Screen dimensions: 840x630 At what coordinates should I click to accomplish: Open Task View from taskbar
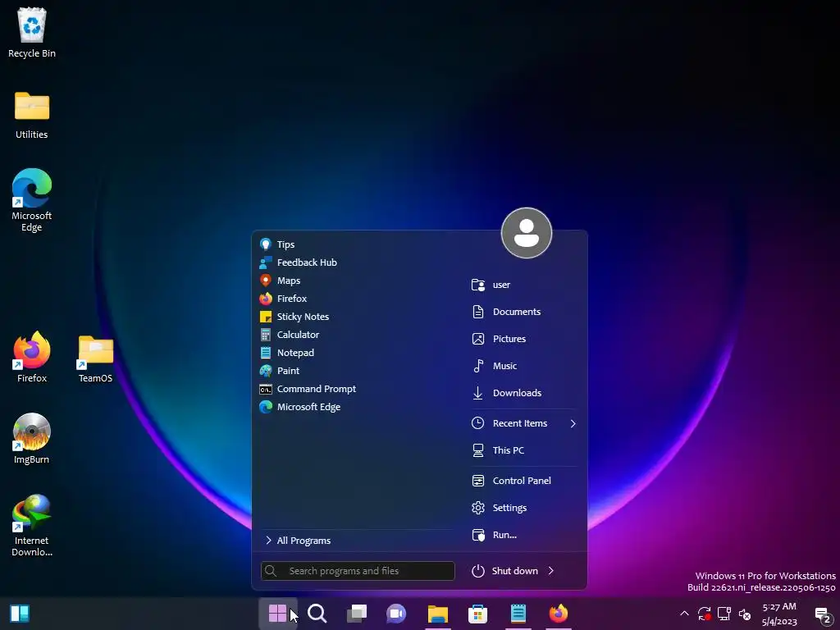point(357,614)
